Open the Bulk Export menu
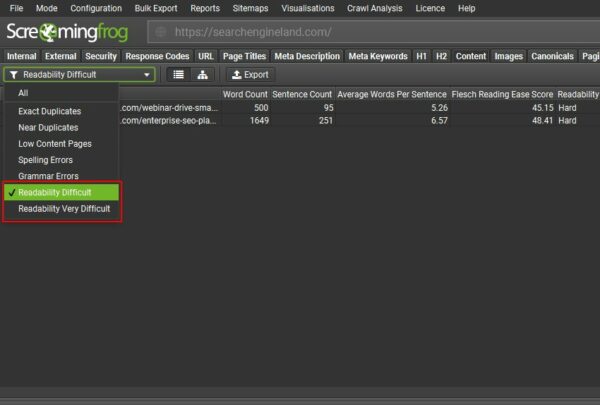 pos(155,8)
